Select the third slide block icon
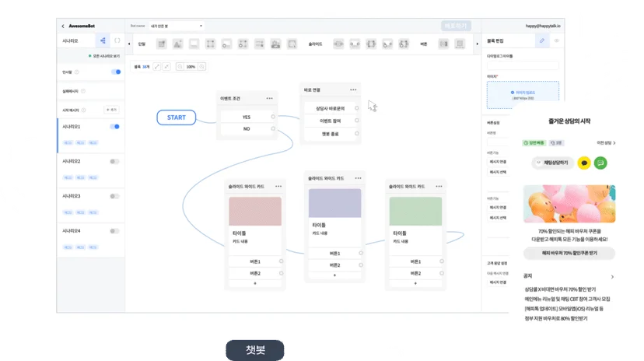Screen dimensions: 644x361 pos(371,44)
